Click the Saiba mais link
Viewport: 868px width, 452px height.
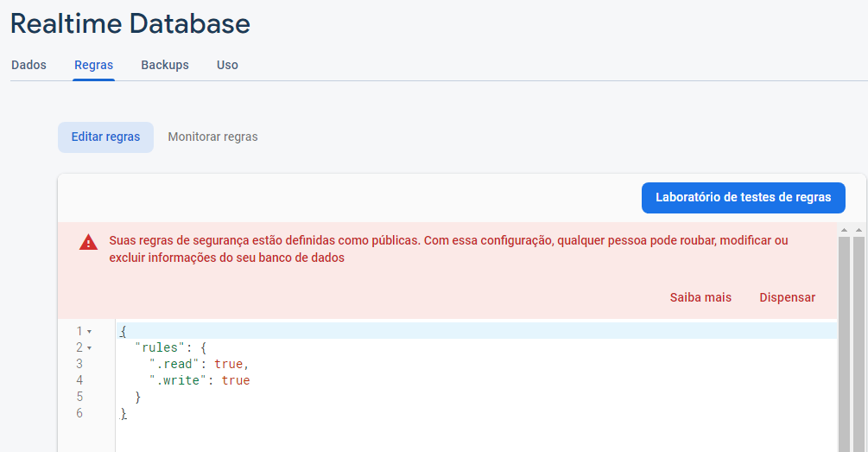click(700, 297)
